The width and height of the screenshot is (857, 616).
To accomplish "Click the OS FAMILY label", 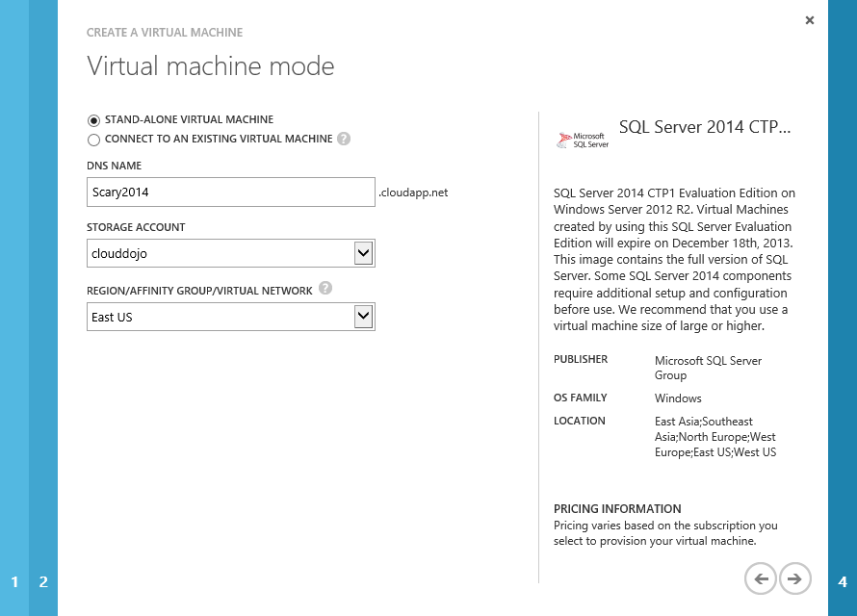I will point(581,398).
